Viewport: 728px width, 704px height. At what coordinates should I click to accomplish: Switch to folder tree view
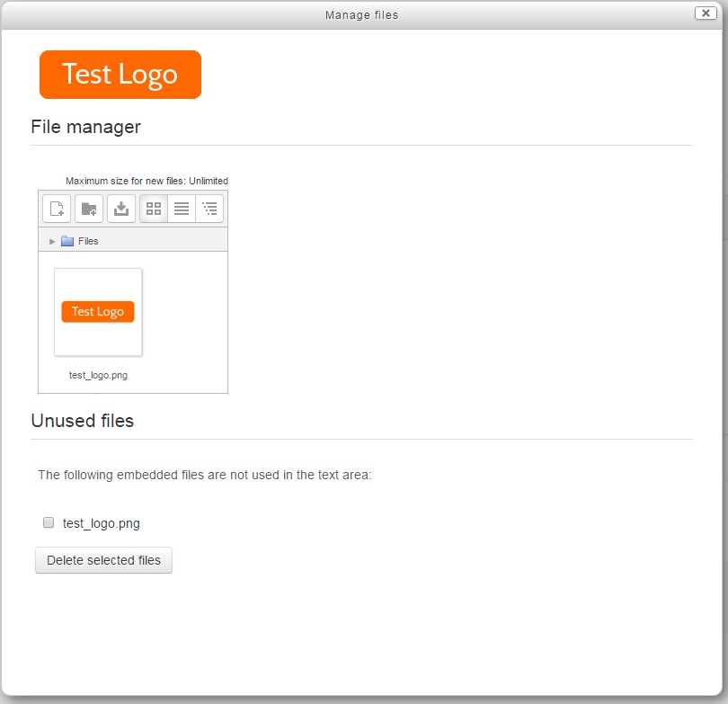pos(209,209)
